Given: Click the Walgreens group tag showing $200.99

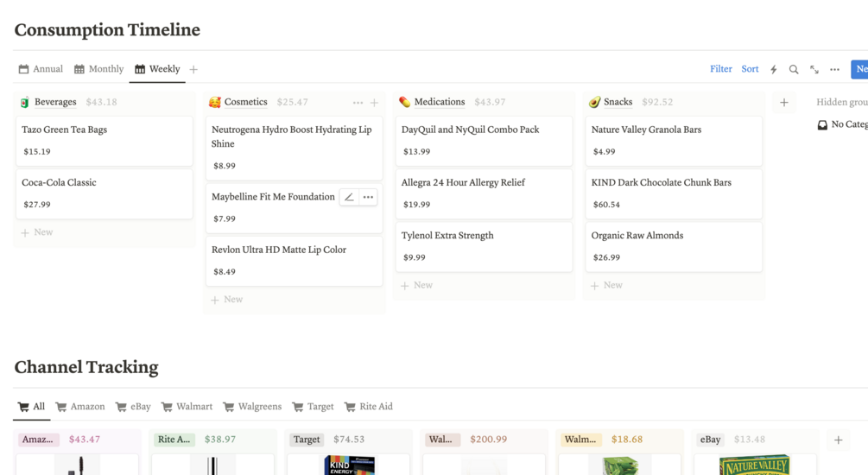Looking at the screenshot, I should tap(441, 440).
